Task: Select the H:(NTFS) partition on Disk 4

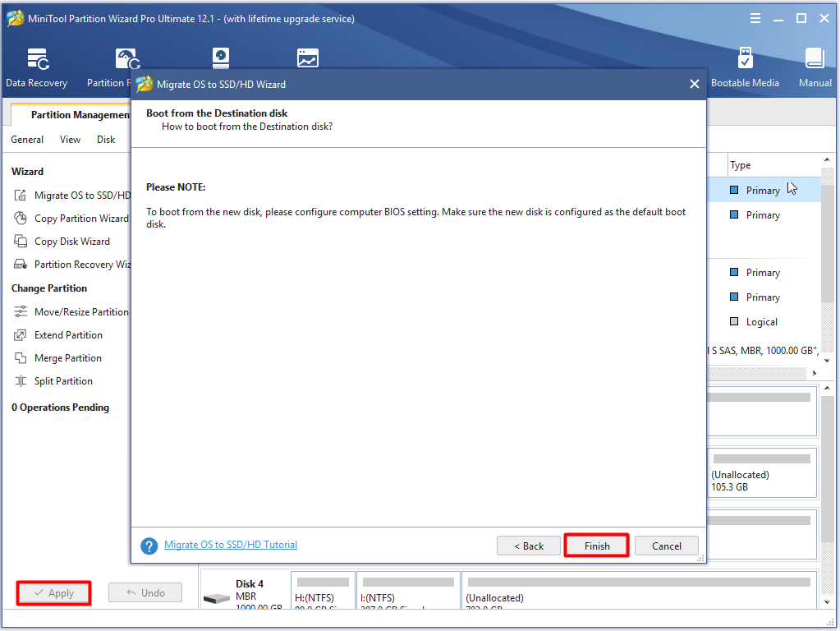Action: 323,591
